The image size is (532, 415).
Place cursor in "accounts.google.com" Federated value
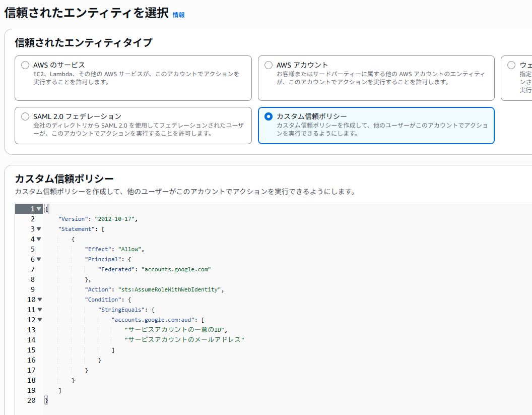pos(176,269)
